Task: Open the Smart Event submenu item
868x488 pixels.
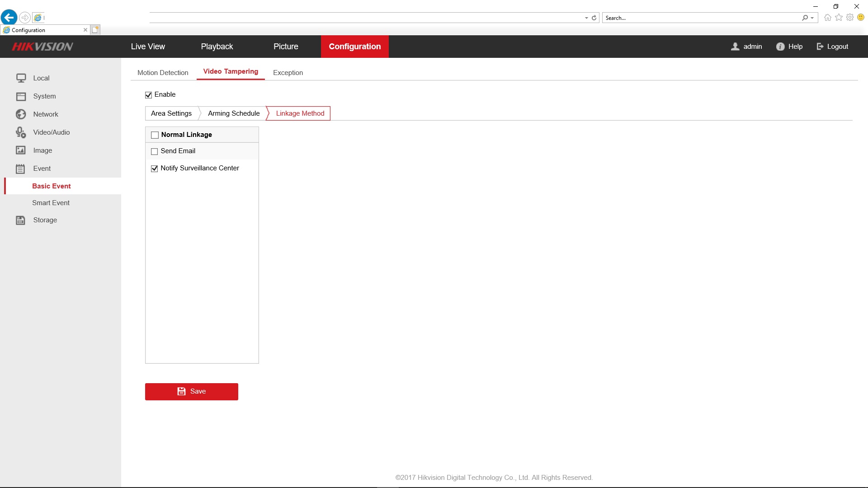Action: point(51,203)
